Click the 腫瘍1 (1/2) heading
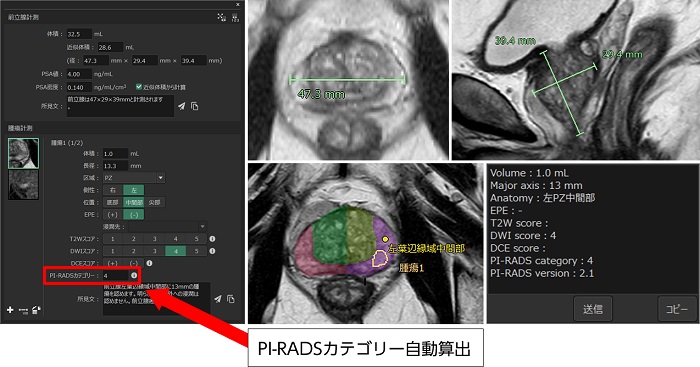700x367 pixels. 67,143
